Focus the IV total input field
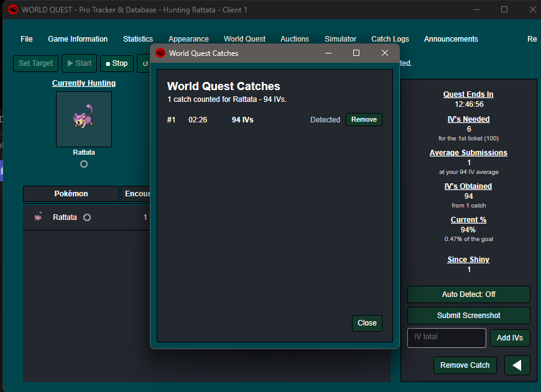The width and height of the screenshot is (541, 392). click(446, 338)
